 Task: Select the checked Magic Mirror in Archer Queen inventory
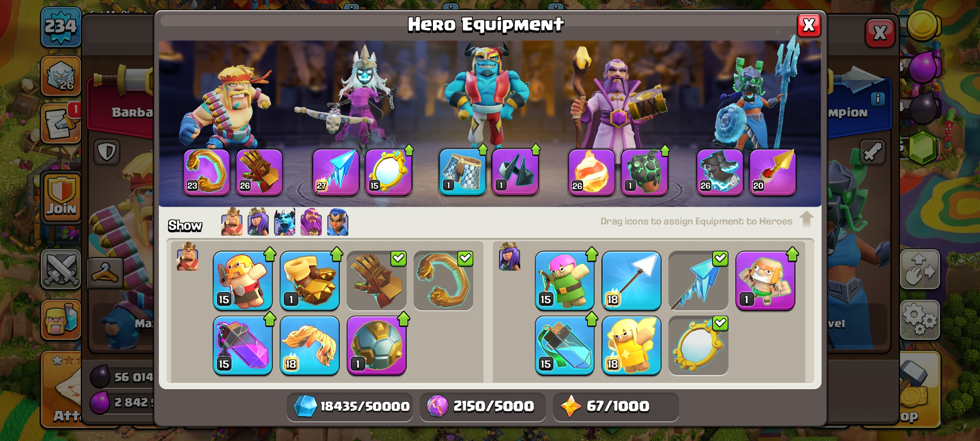[x=698, y=345]
